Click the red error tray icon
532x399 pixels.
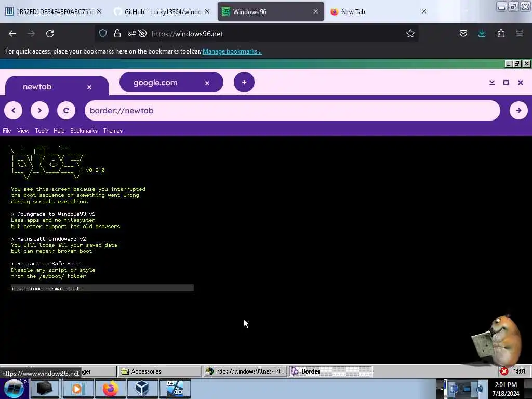(504, 371)
